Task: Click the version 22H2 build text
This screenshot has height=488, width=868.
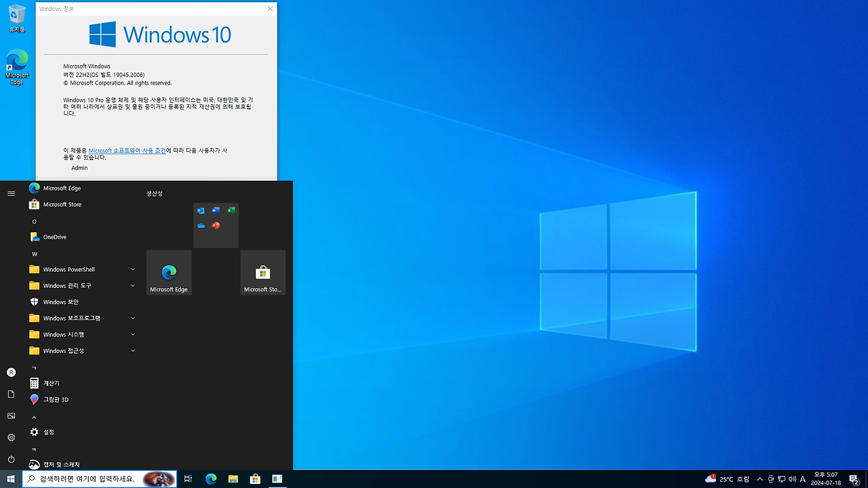Action: (104, 75)
